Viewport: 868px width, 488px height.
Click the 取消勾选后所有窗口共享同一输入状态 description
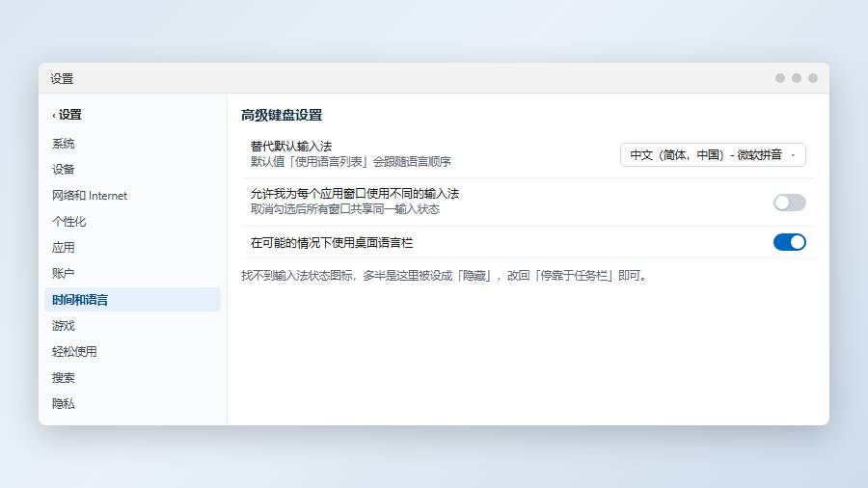(x=345, y=209)
